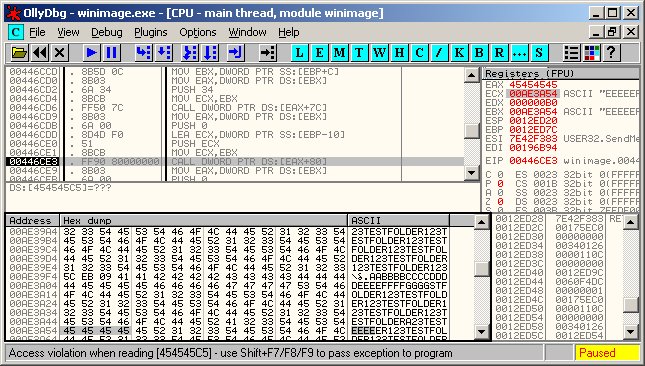Viewport: 645px width, 366px height.
Task: Open appearance options colored grid icon
Action: click(x=592, y=53)
